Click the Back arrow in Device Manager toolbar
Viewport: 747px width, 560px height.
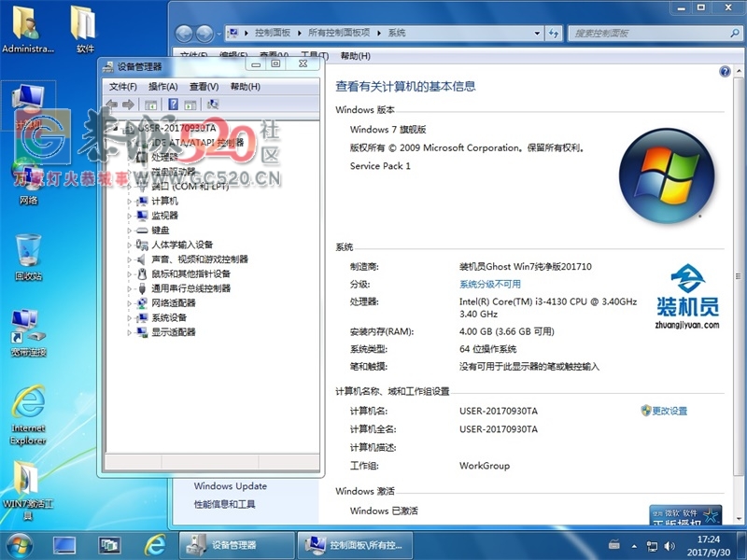[112, 105]
